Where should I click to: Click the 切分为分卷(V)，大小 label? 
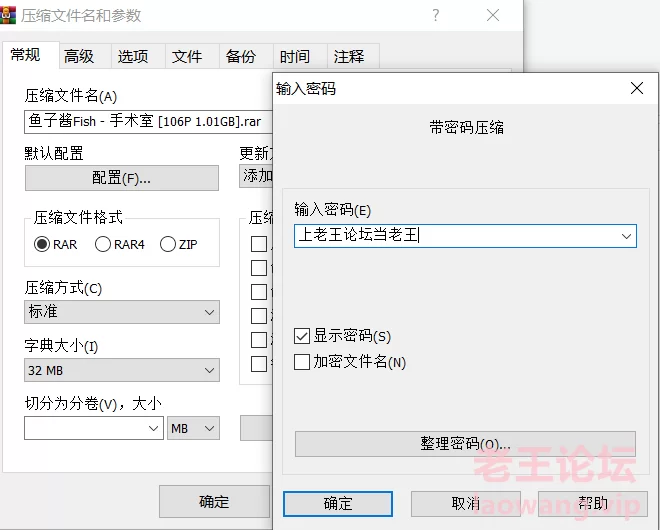coord(93,403)
